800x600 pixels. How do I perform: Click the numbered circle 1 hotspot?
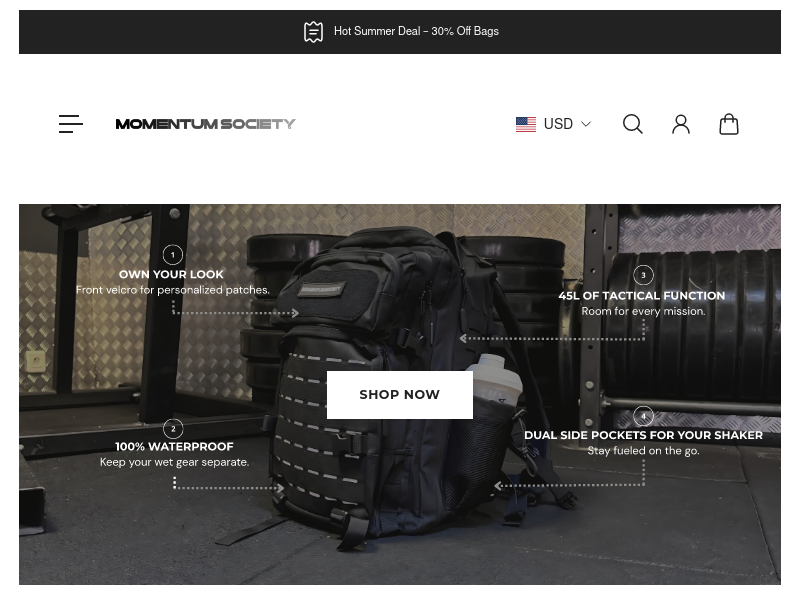click(x=172, y=255)
